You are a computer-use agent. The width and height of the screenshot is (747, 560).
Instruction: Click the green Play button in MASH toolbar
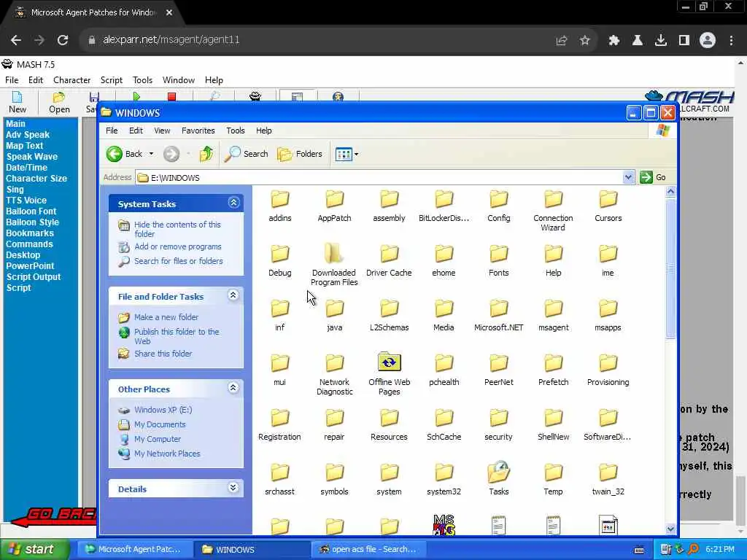[x=136, y=97]
